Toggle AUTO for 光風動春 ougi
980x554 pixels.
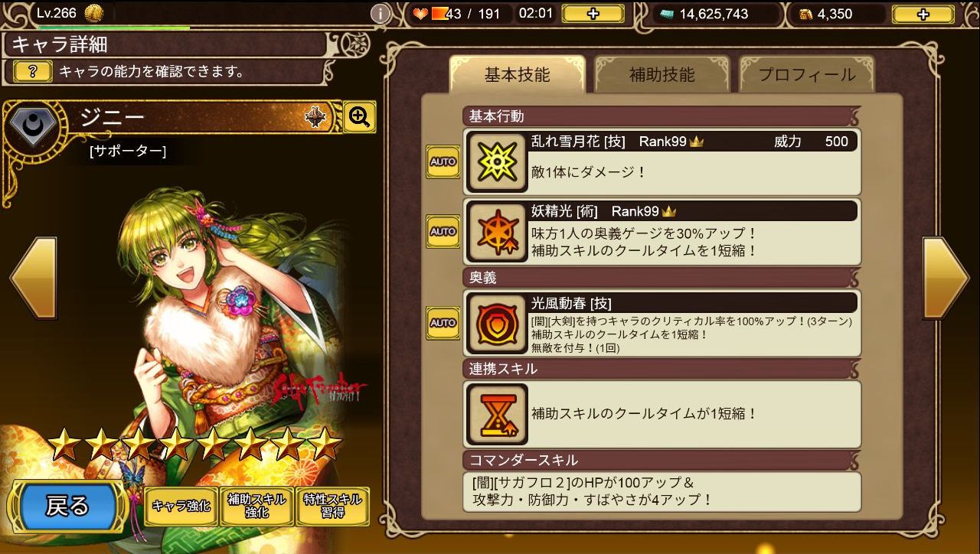pos(443,322)
